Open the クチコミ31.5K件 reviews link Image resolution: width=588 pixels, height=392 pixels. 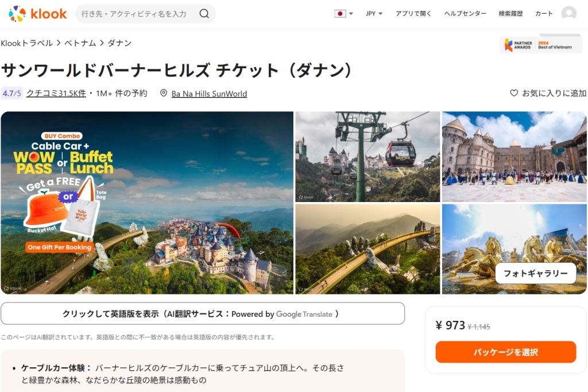tap(56, 94)
